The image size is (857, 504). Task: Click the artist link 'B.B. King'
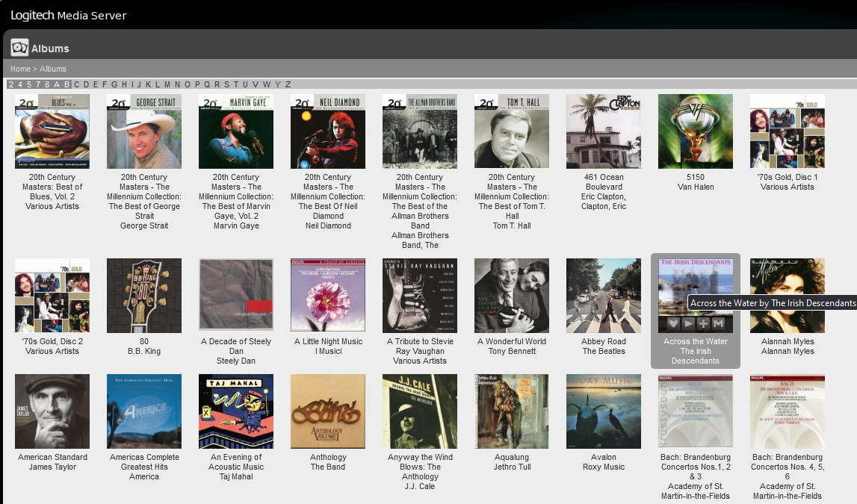143,351
